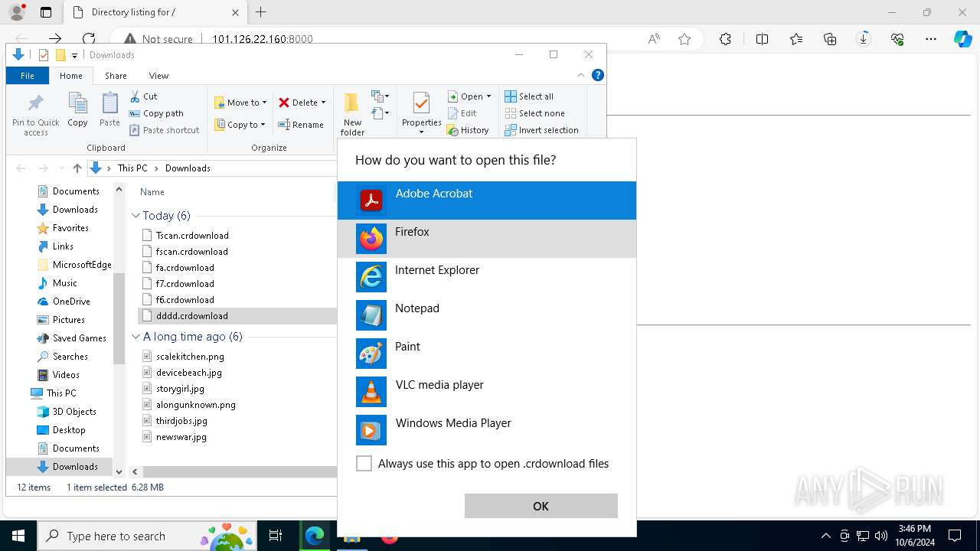
Task: Click the taskbar search box
Action: (x=149, y=536)
